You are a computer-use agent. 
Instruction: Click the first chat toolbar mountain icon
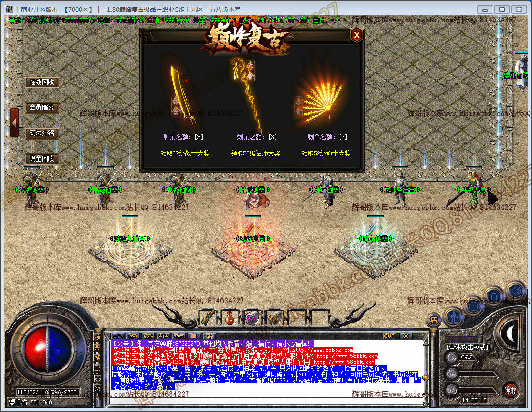(x=117, y=336)
